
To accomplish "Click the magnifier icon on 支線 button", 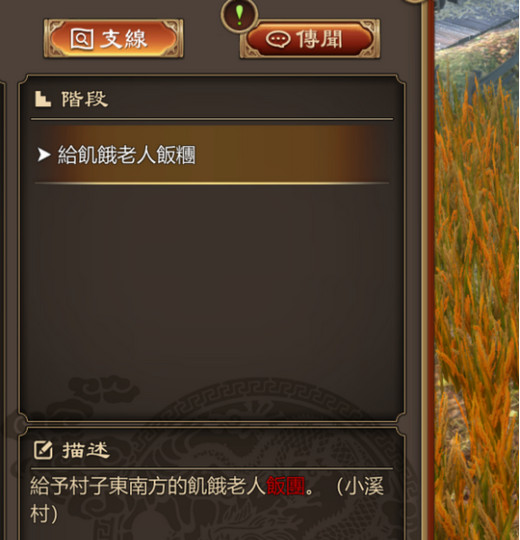I will pyautogui.click(x=82, y=39).
